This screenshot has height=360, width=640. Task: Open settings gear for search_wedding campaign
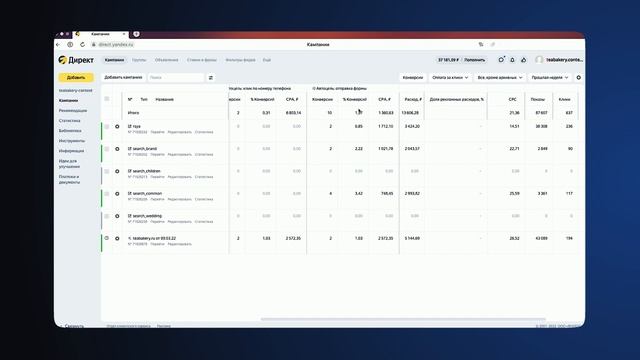coord(117,216)
